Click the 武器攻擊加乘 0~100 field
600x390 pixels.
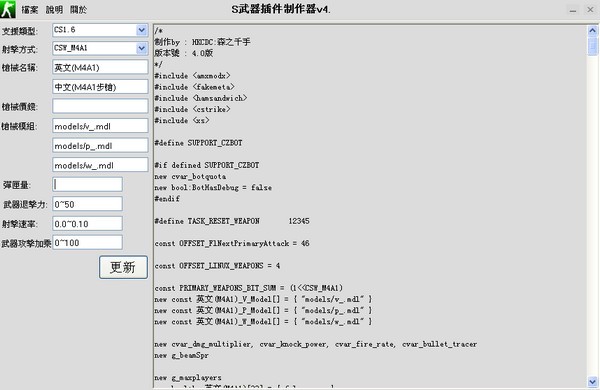[x=88, y=243]
